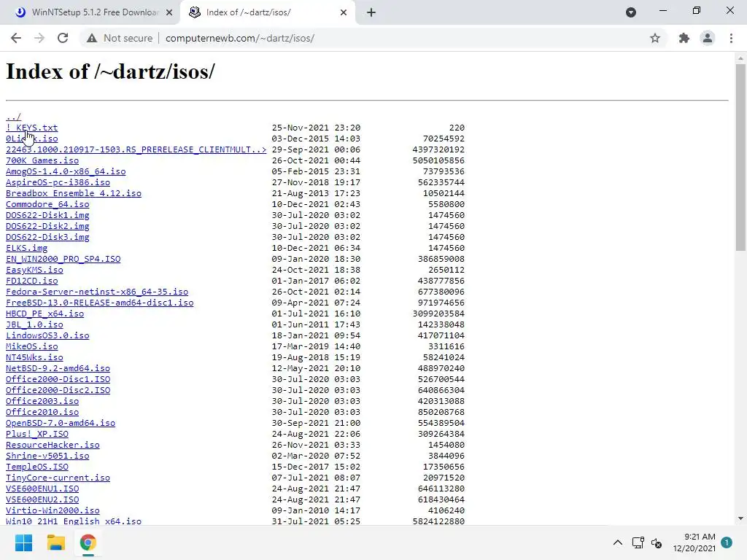
Task: Open the HBCD_PE_x64.iso link
Action: coord(44,314)
